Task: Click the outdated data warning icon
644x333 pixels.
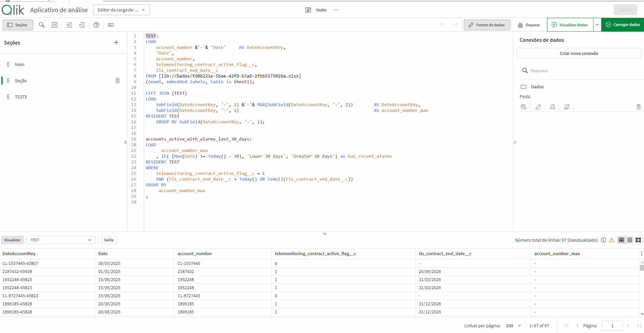Action: pyautogui.click(x=612, y=240)
